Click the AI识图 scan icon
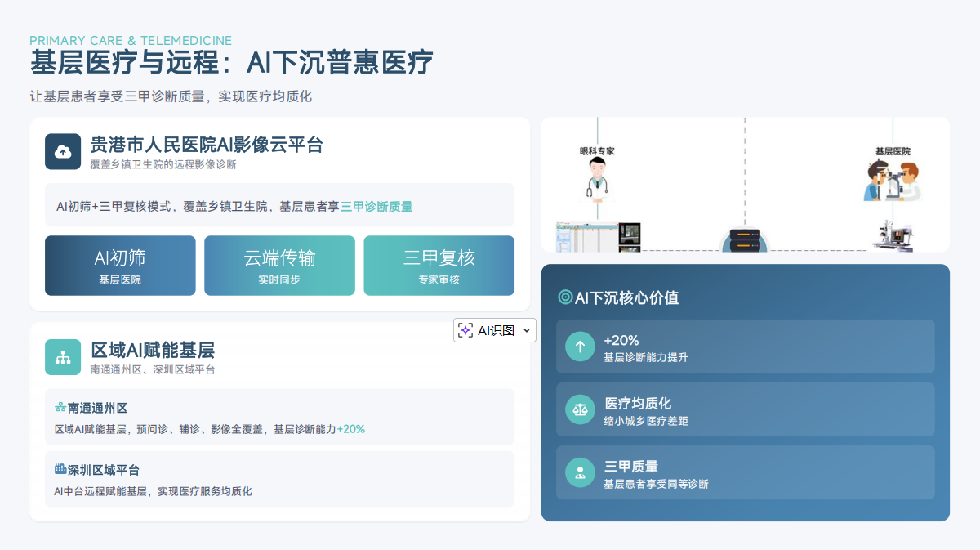980x550 pixels. click(x=465, y=330)
